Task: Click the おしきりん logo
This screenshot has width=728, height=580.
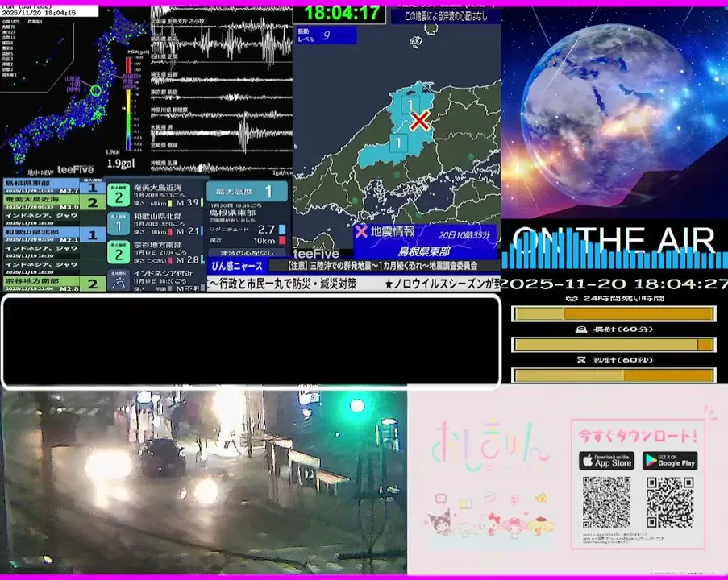Action: coord(491,446)
